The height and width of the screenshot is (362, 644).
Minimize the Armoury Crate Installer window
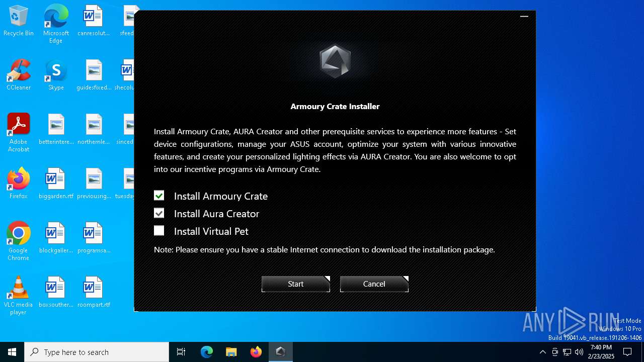coord(524,17)
